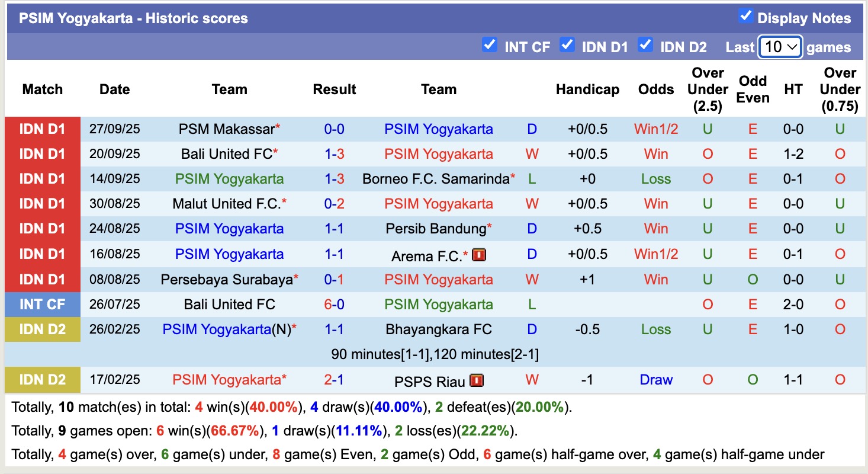Click the red card icon beside Arema F.C.
Screen dimensions: 868x474
click(x=478, y=255)
